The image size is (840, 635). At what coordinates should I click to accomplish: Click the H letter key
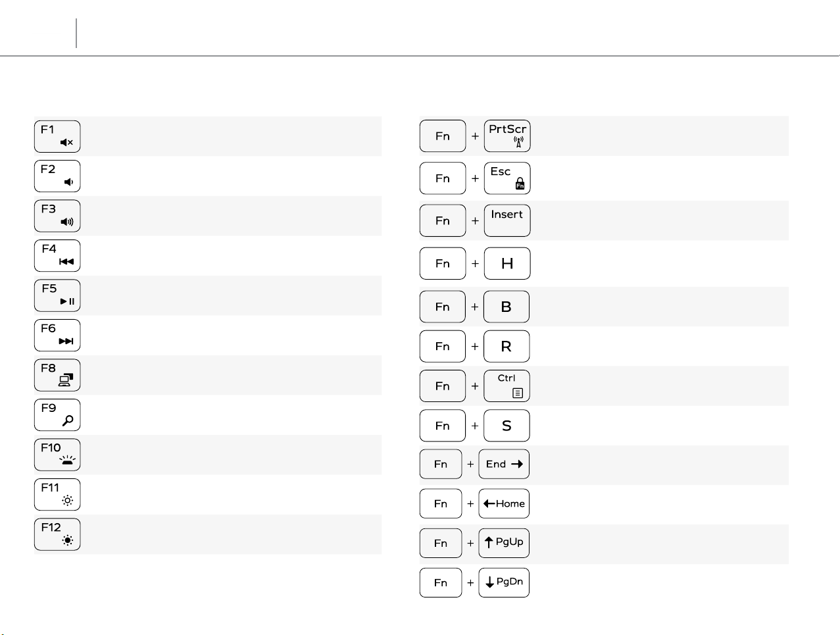click(507, 264)
